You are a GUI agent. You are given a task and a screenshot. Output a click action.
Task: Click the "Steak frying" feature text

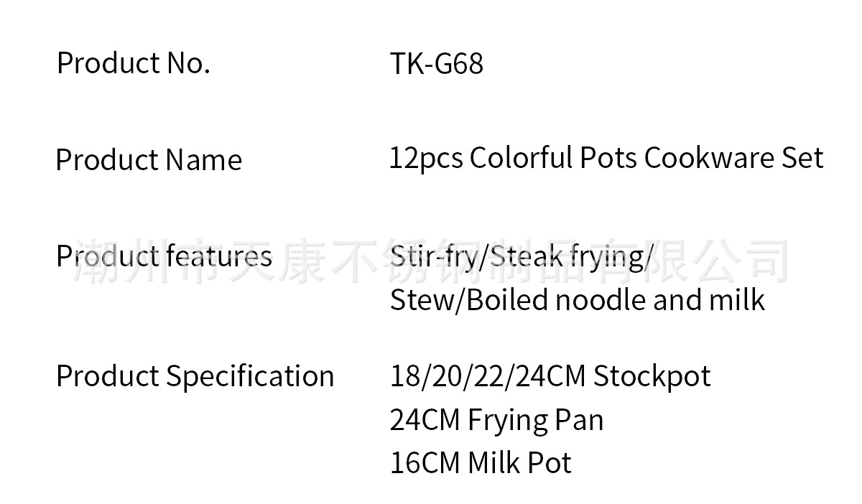coord(568,256)
